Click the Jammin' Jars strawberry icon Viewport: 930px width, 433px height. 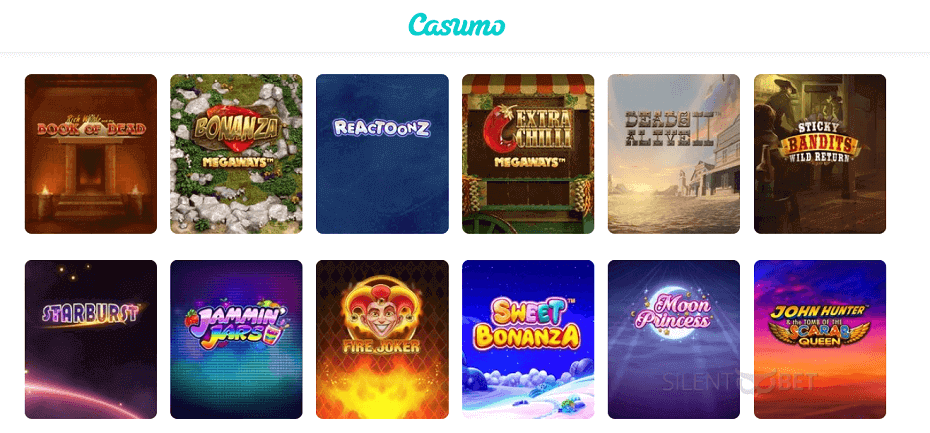[193, 319]
